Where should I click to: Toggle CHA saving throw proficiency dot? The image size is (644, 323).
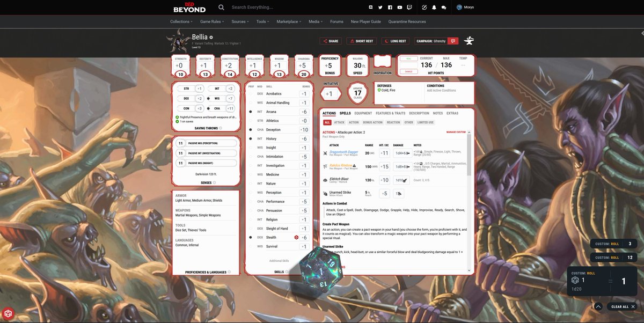pyautogui.click(x=209, y=108)
